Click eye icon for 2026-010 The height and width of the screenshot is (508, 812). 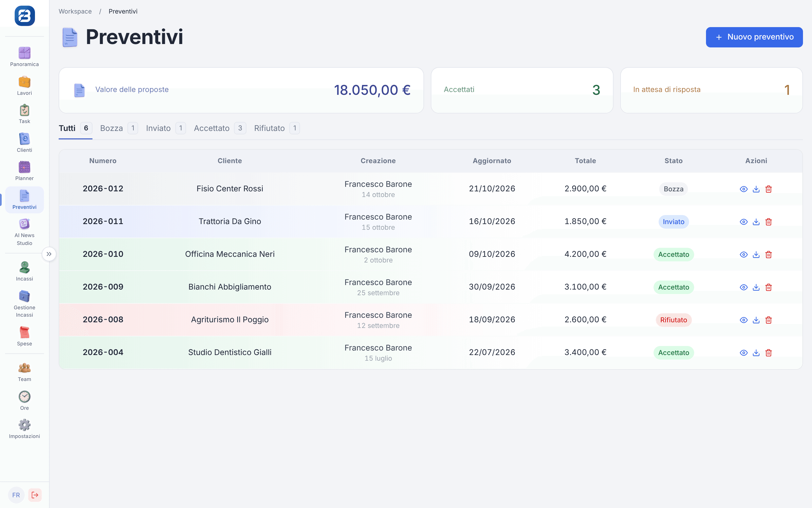click(x=743, y=255)
